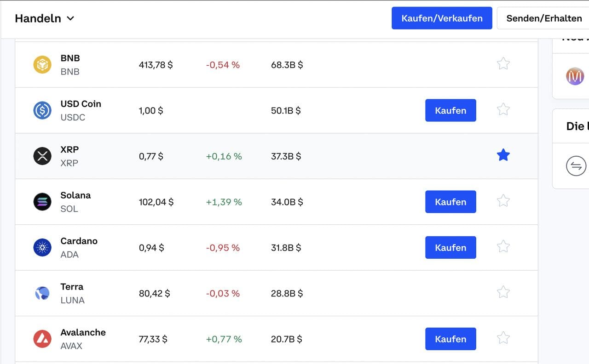The width and height of the screenshot is (589, 364).
Task: Click the USD Coin logo icon
Action: (42, 110)
